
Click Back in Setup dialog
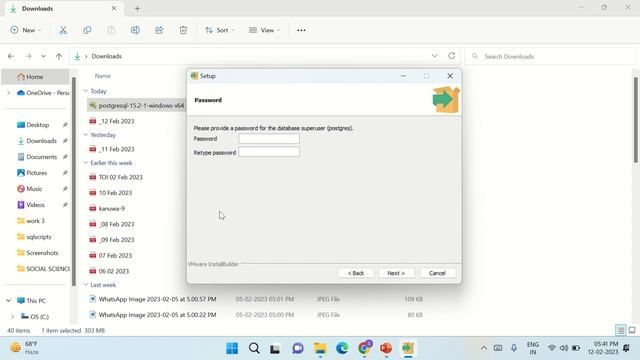point(356,273)
